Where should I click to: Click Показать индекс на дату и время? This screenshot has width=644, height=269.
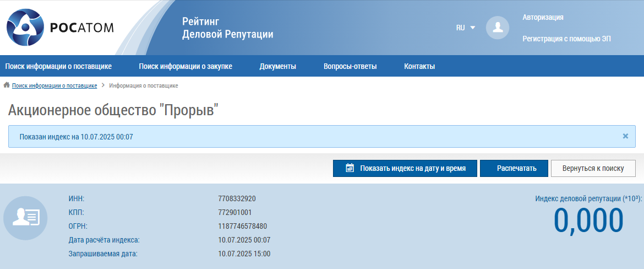click(405, 168)
